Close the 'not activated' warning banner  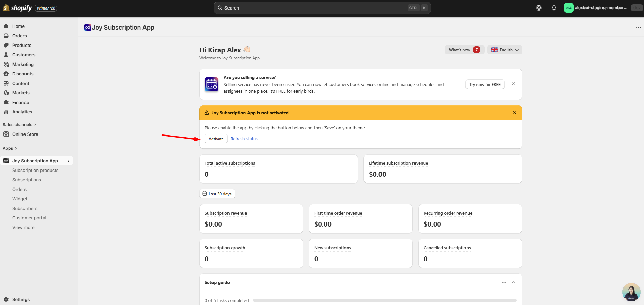pos(514,113)
